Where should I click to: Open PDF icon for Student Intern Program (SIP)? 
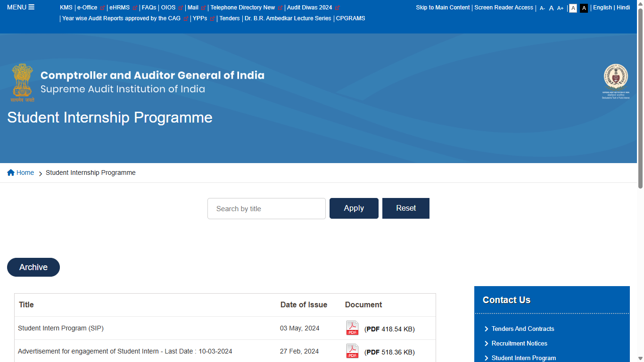coord(352,328)
